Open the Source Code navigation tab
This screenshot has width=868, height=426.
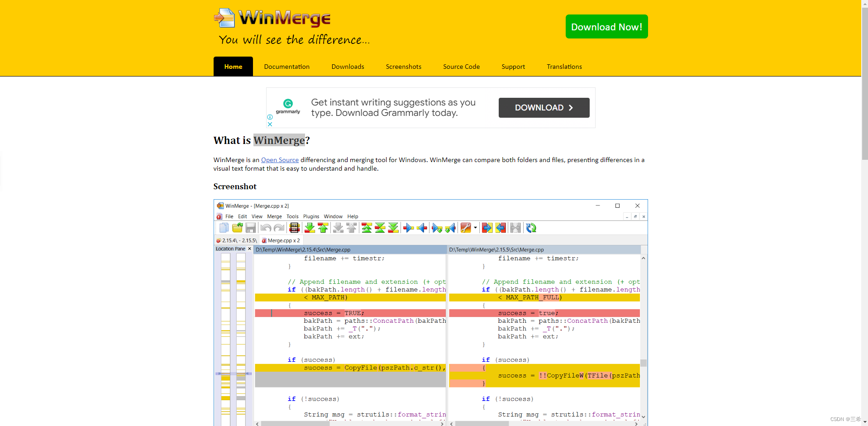point(461,67)
